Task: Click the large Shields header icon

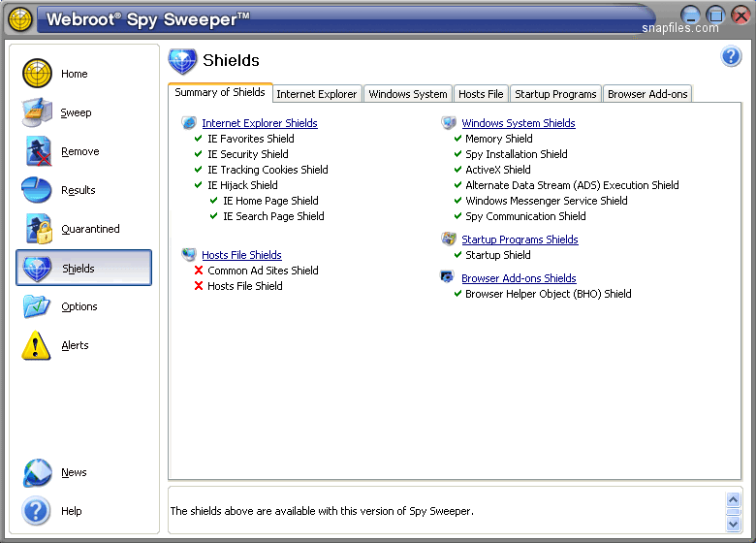Action: point(182,61)
